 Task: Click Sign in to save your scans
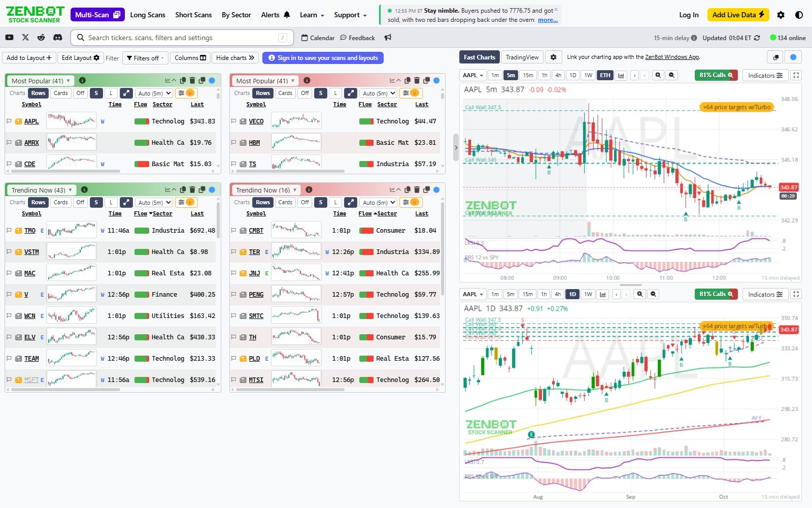point(323,58)
